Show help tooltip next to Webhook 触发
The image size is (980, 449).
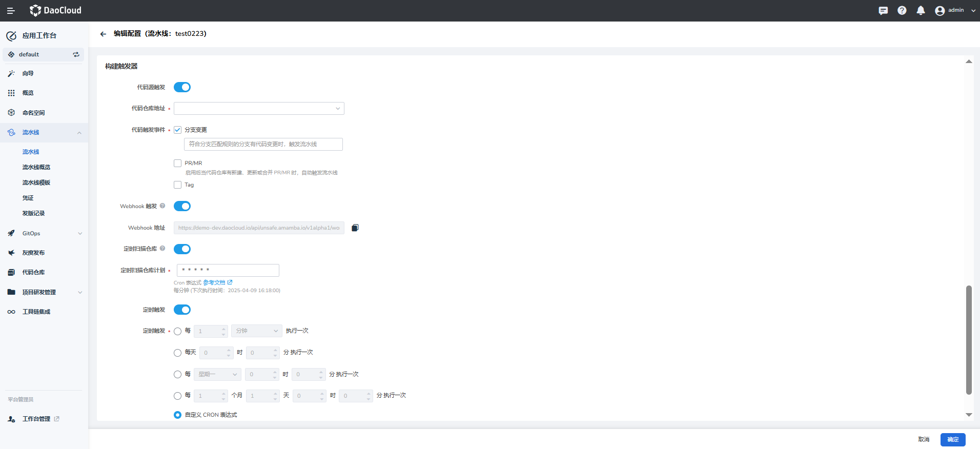(162, 206)
